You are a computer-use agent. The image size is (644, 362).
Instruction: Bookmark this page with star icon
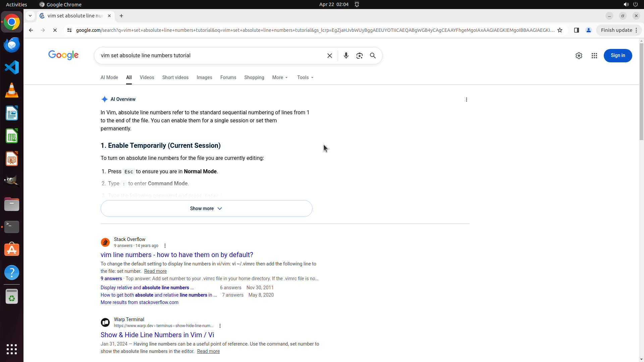(559, 30)
